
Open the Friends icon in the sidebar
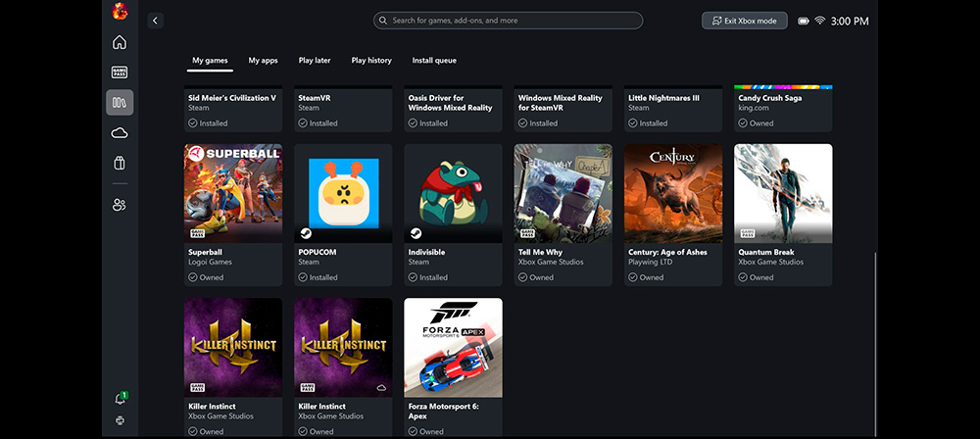click(120, 205)
